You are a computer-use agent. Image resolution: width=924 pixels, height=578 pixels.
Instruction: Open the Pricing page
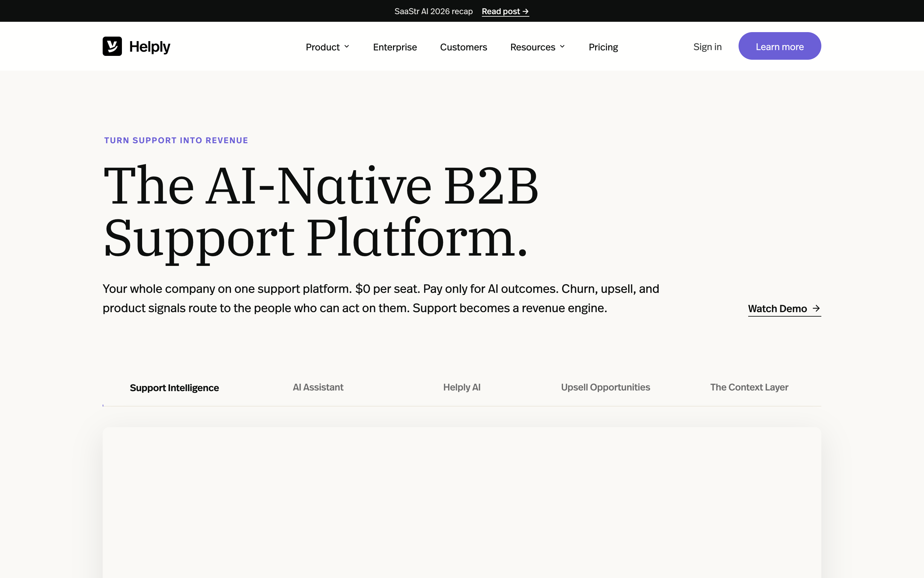(x=603, y=47)
